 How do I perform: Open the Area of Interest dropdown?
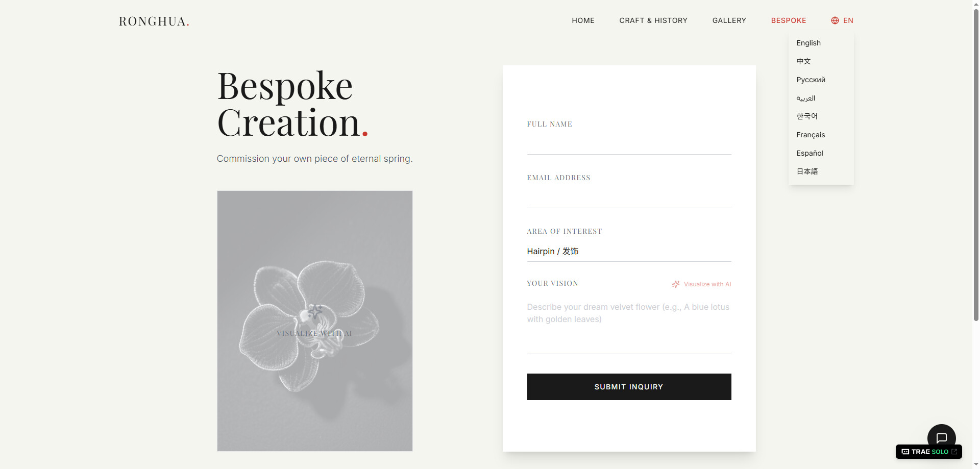(x=629, y=251)
